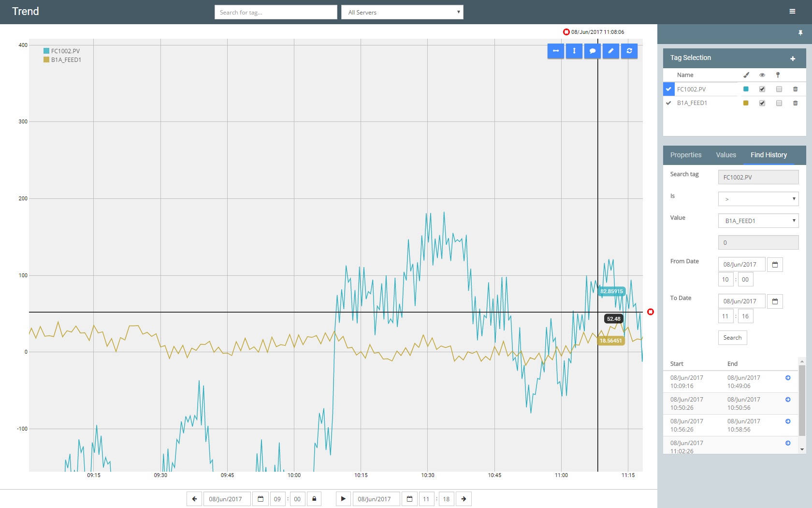Viewport: 812px width, 508px height.
Task: Select the horizontal zoom tool
Action: (x=555, y=51)
